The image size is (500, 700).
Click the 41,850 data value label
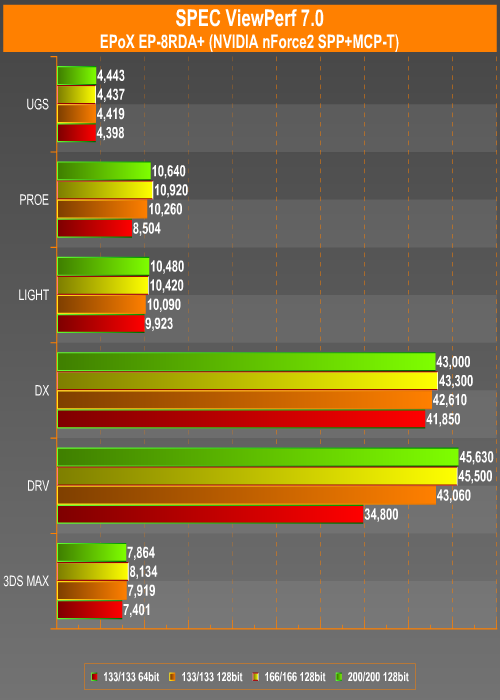tap(443, 419)
